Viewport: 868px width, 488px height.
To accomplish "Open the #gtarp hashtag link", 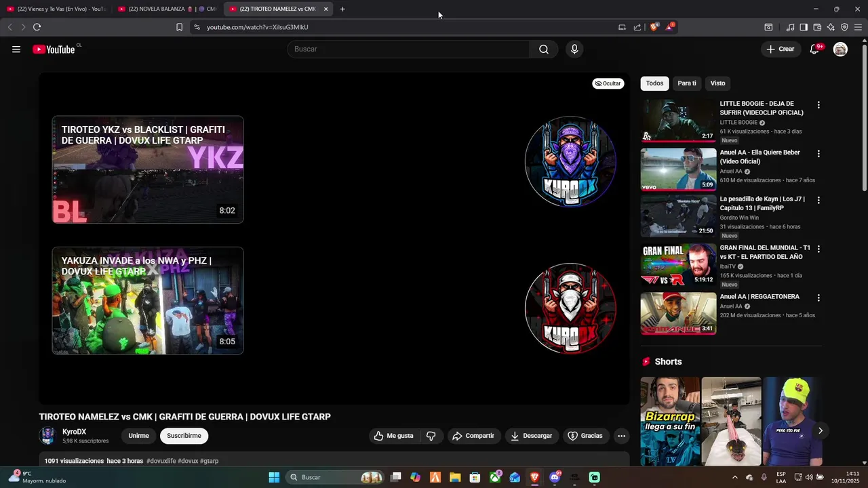I will [210, 461].
